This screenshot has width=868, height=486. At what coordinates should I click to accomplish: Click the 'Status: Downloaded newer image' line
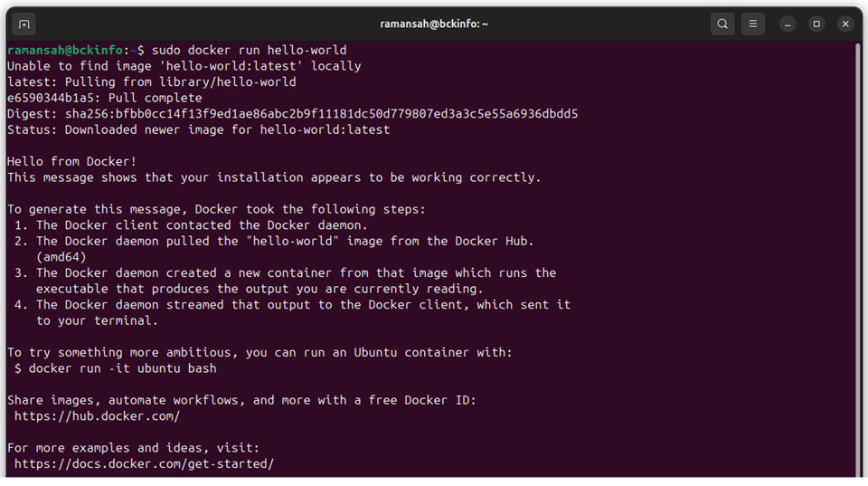pos(198,129)
